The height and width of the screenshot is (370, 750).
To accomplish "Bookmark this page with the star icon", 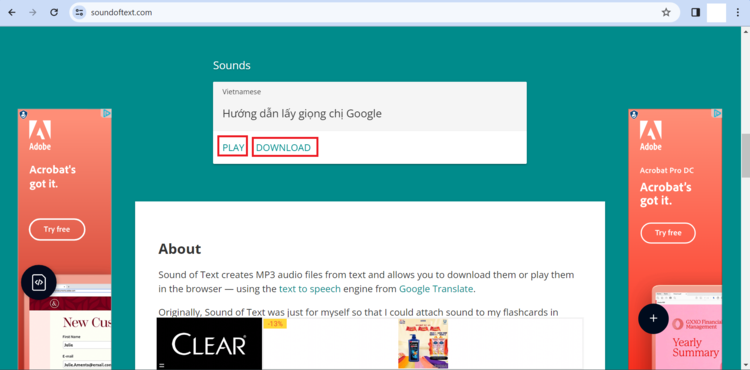I will (x=666, y=12).
